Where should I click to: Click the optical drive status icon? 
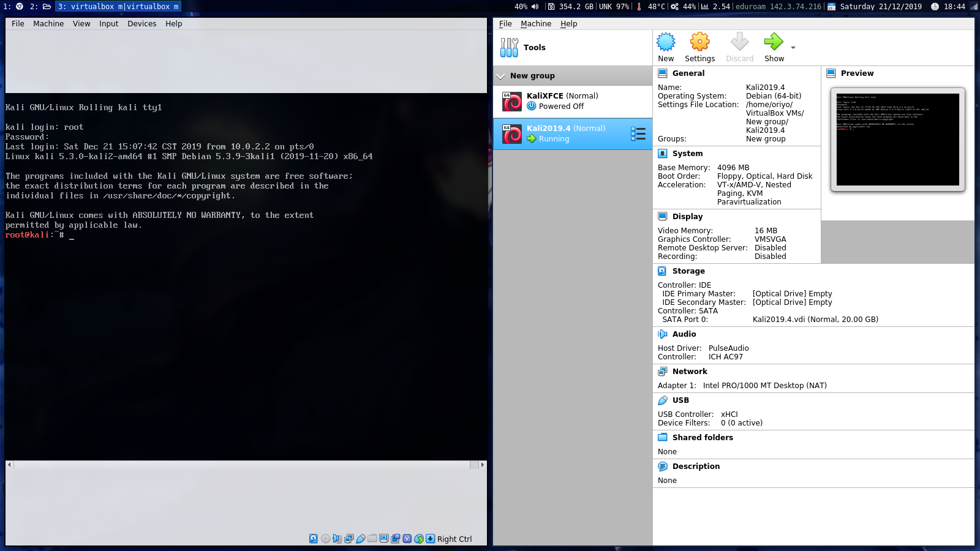pyautogui.click(x=325, y=539)
